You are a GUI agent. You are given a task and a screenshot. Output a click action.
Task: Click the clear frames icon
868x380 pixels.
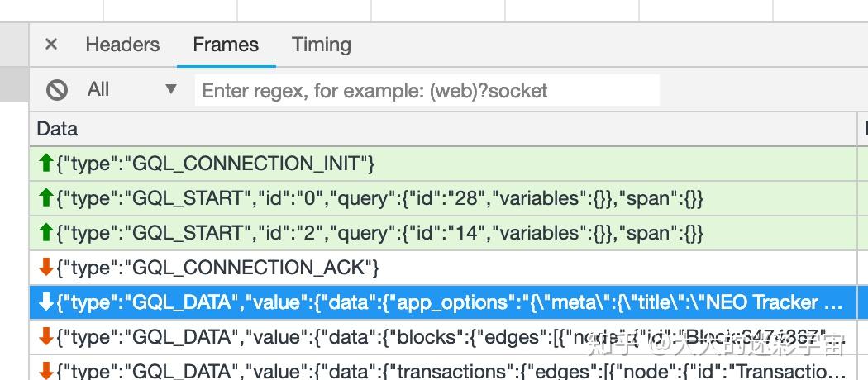point(57,89)
